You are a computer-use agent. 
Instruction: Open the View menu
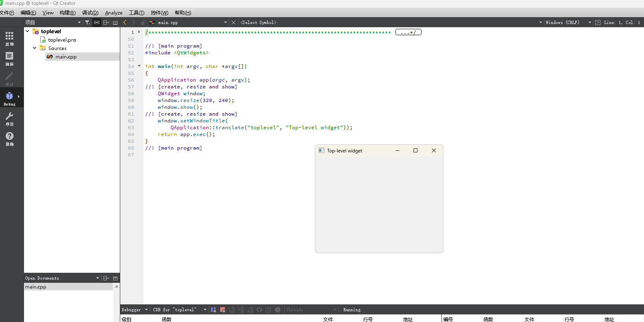[48, 13]
